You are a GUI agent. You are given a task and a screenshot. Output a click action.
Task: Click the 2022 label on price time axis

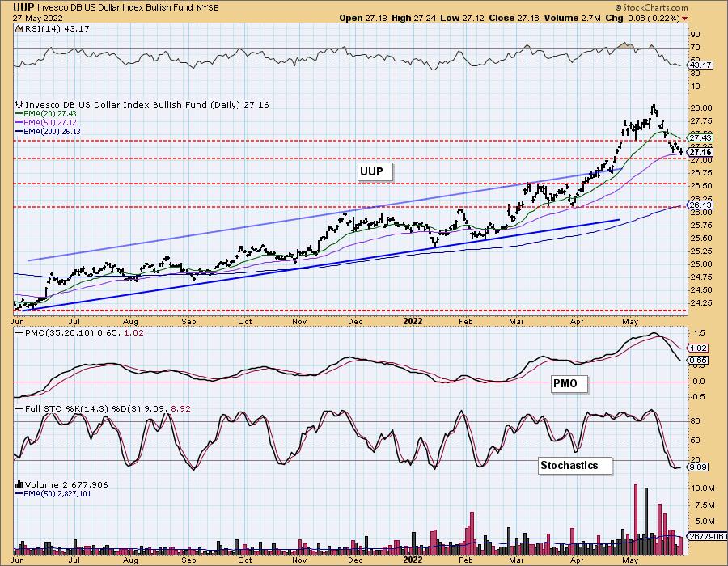click(413, 322)
